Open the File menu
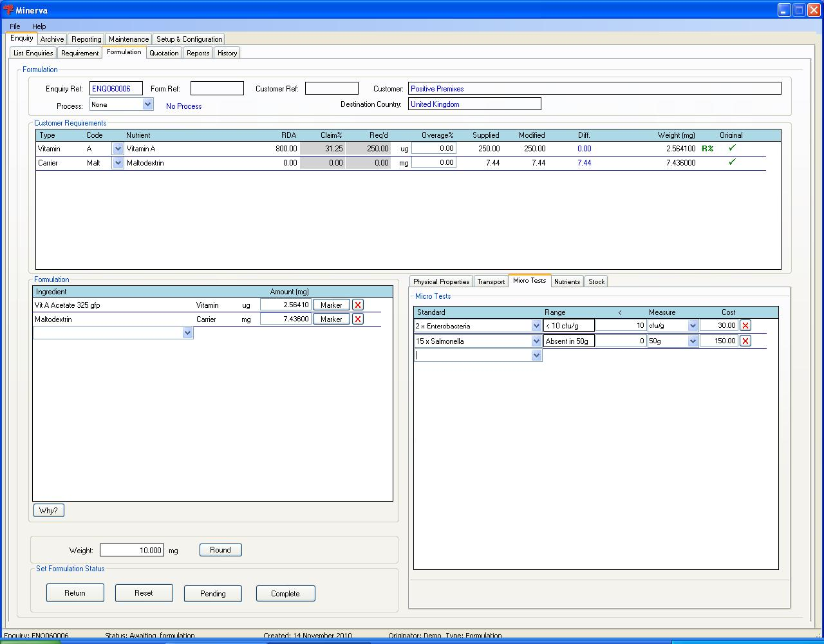Image resolution: width=824 pixels, height=644 pixels. coord(15,26)
